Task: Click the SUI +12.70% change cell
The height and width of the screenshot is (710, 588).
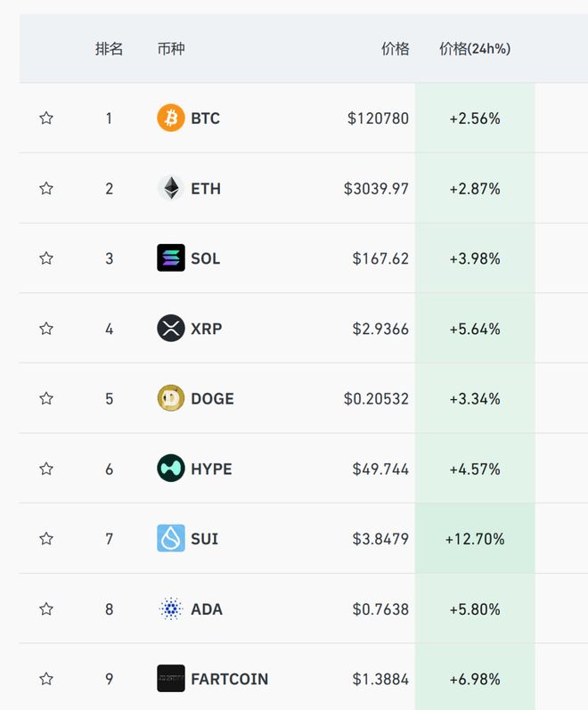Action: tap(475, 539)
